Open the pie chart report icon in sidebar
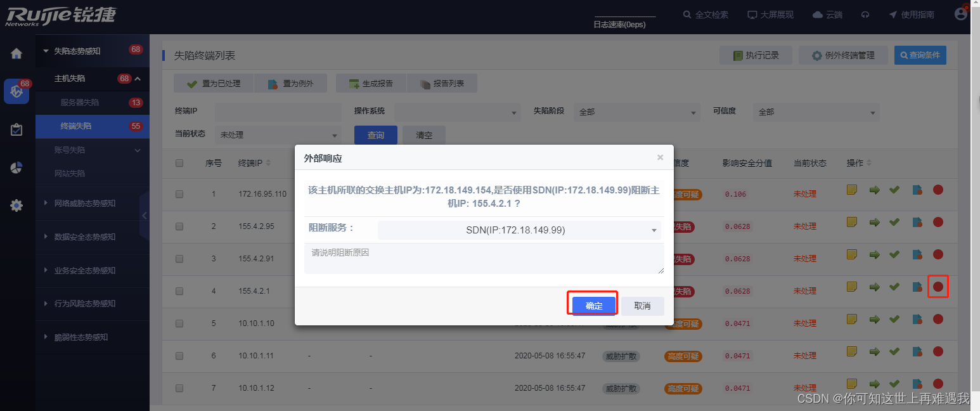The height and width of the screenshot is (411, 980). 16,167
